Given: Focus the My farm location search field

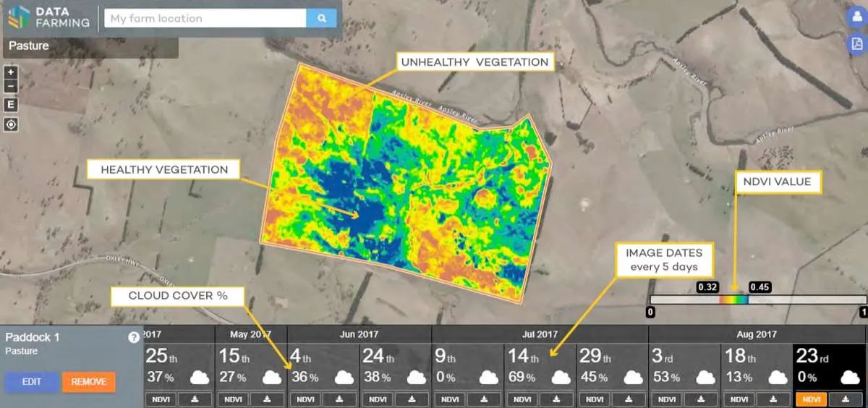Looking at the screenshot, I should [x=205, y=18].
